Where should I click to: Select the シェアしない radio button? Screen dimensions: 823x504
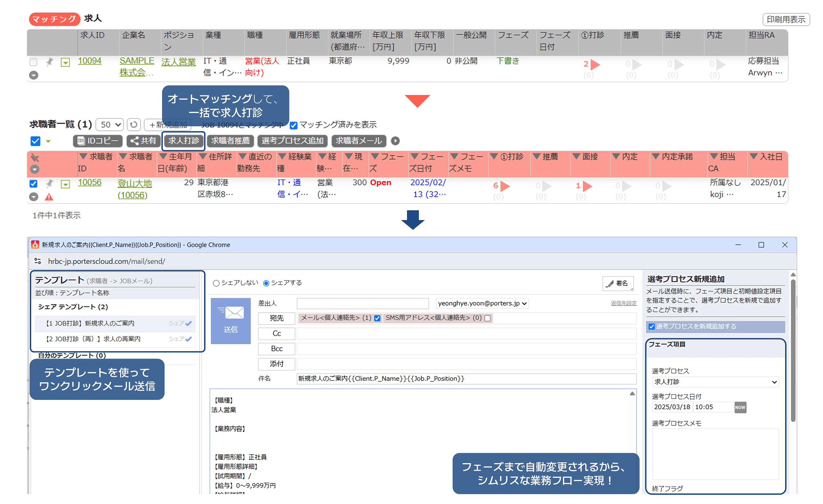click(216, 283)
